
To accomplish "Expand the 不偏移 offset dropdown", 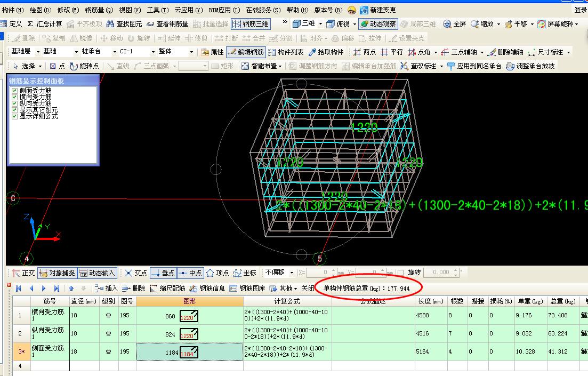I will [292, 273].
